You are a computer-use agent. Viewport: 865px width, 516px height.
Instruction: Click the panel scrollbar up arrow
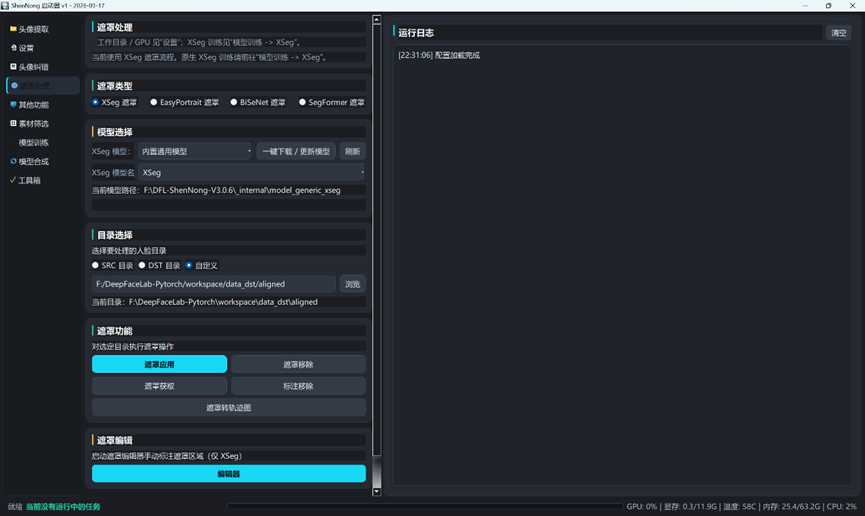[377, 19]
